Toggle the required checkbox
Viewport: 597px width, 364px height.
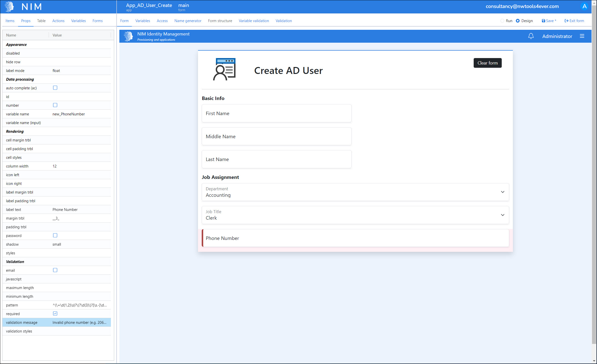(x=55, y=314)
